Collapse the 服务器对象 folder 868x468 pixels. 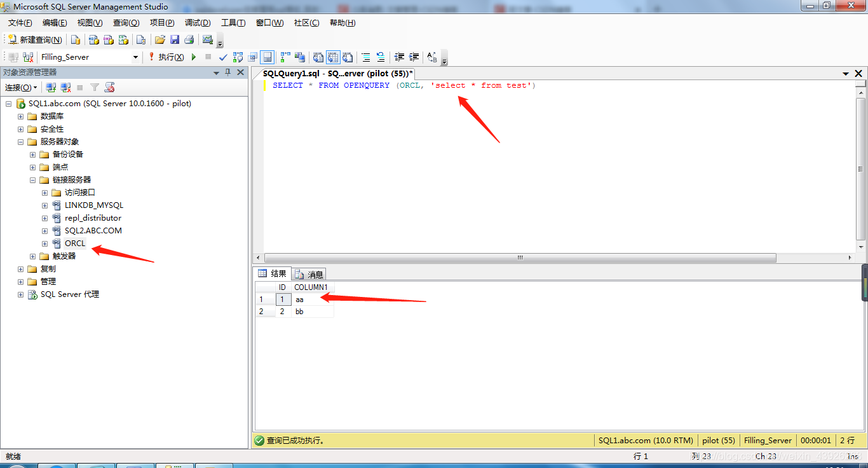coord(21,142)
